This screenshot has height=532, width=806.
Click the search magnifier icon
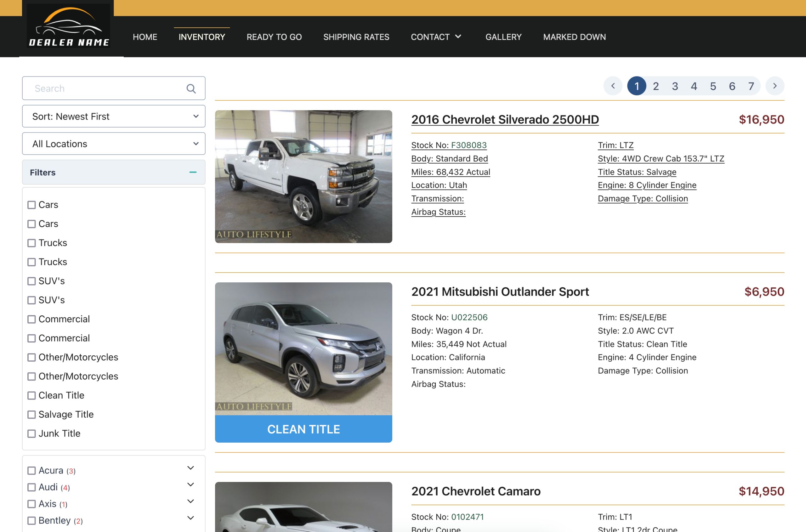click(x=191, y=88)
